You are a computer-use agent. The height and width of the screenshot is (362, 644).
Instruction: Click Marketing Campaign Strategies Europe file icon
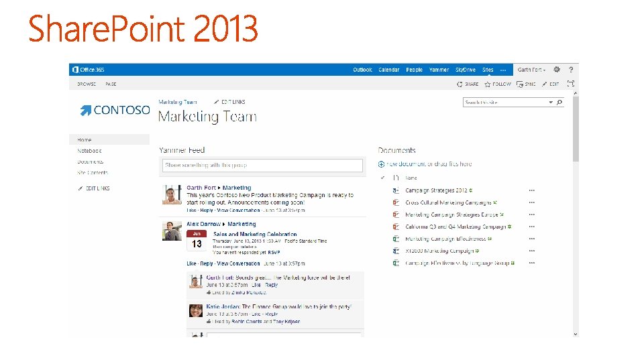[396, 215]
